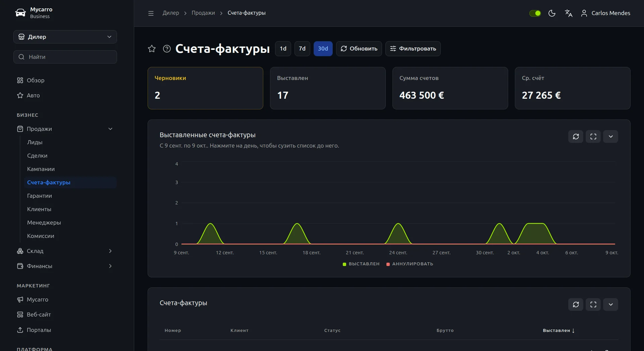644x351 pixels.
Task: Open Авто in the sidebar
Action: point(65,95)
